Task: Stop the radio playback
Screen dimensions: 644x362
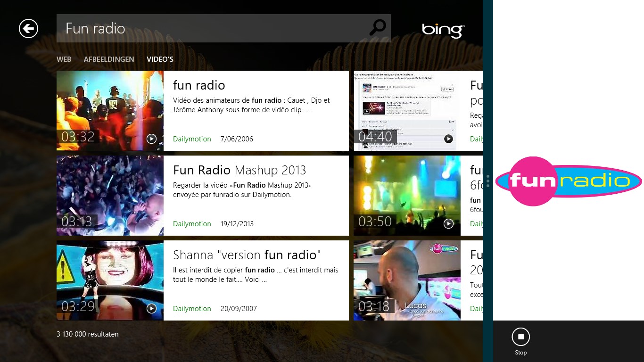Action: point(520,337)
